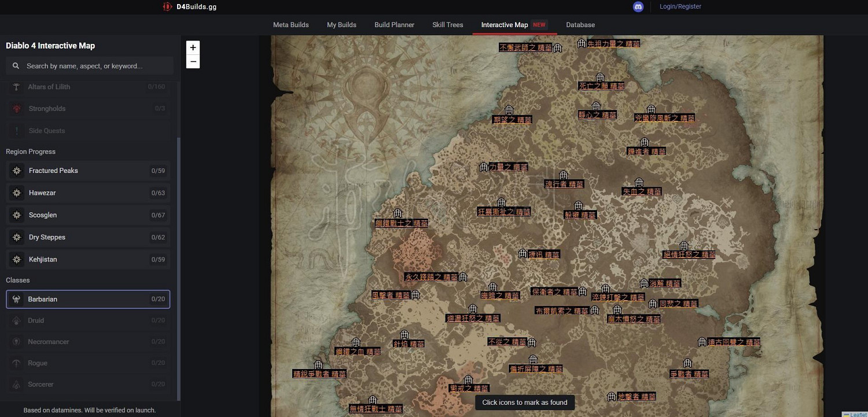Toggle the Barbarian class filter
868x417 pixels.
point(88,299)
